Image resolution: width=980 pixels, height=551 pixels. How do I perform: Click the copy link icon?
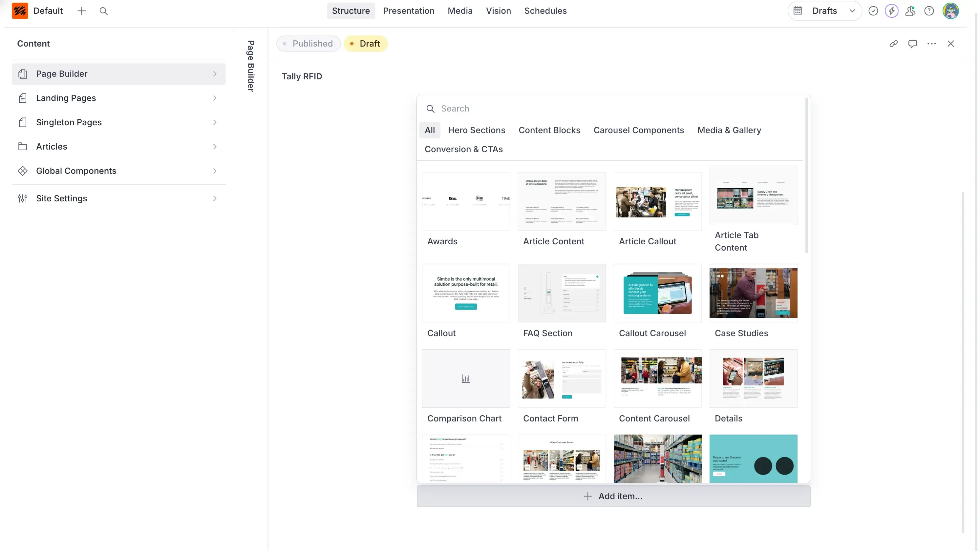893,44
